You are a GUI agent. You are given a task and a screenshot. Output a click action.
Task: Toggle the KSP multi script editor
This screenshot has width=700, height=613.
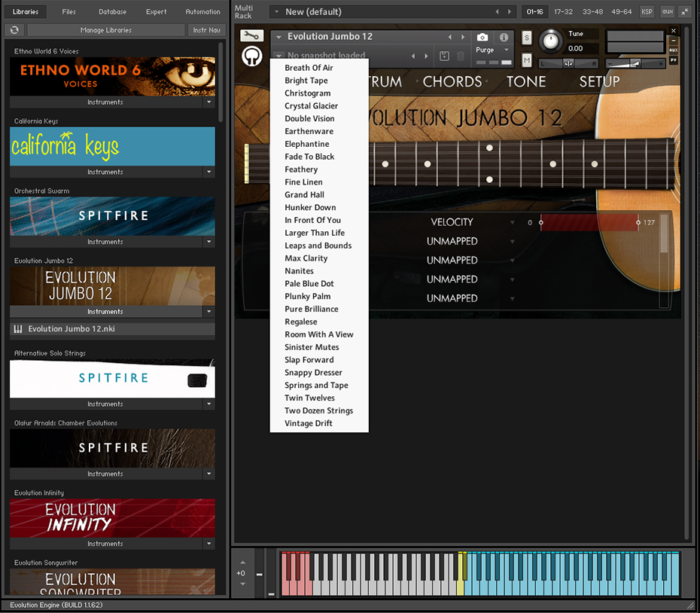647,11
